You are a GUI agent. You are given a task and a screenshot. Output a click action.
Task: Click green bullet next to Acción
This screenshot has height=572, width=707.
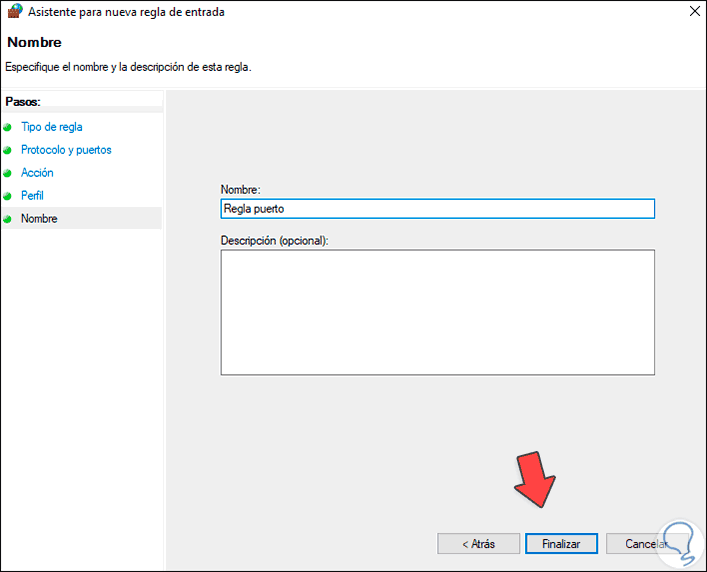pos(7,174)
